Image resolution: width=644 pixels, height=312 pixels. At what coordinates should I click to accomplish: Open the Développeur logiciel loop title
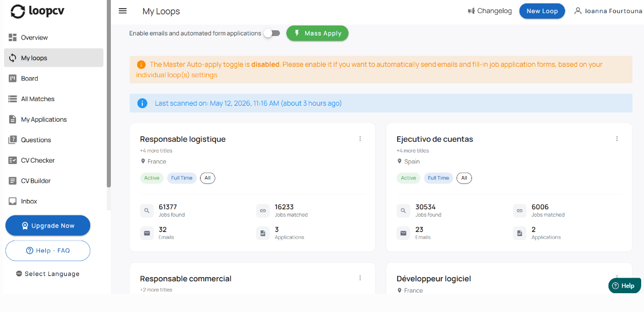coord(434,279)
